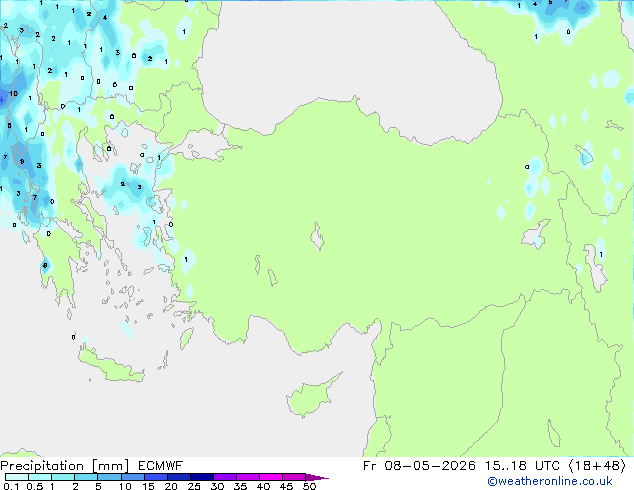Screen dimensions: 634x490
Task: Click the "25" legend scale label
Action: (x=194, y=486)
